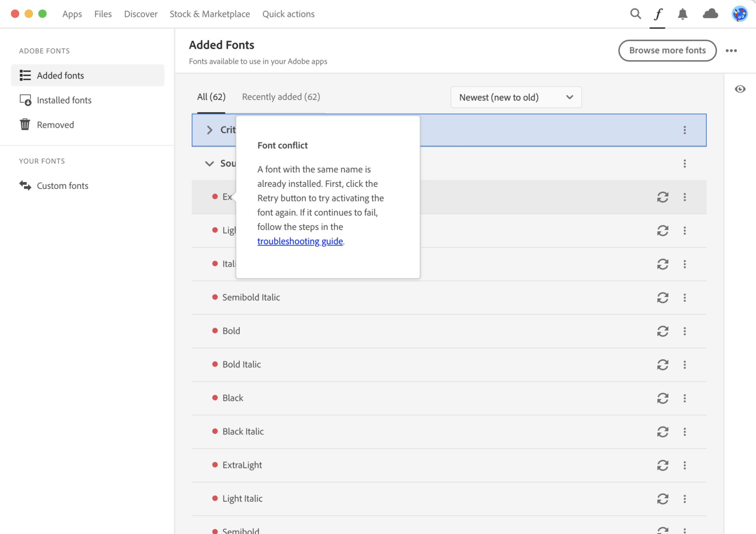The height and width of the screenshot is (534, 756).
Task: Toggle visibility eye icon on the right panel
Action: [x=740, y=90]
